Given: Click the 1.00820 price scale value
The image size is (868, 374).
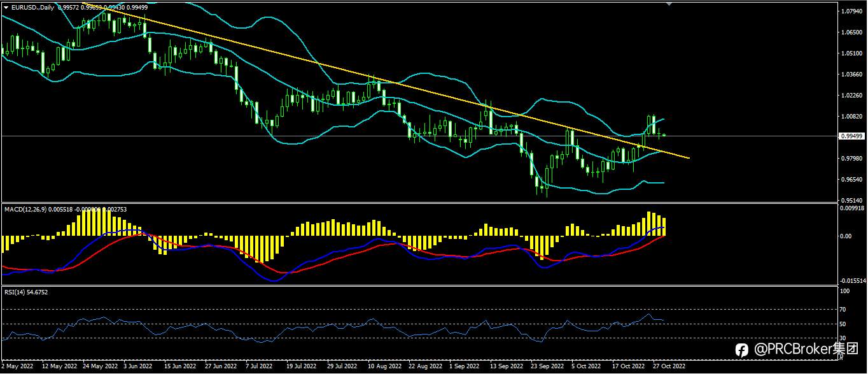Looking at the screenshot, I should tap(851, 117).
